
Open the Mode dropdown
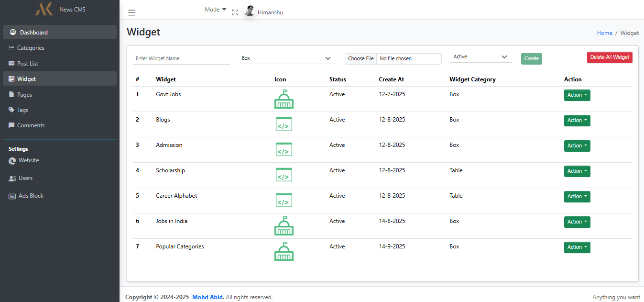click(x=215, y=10)
